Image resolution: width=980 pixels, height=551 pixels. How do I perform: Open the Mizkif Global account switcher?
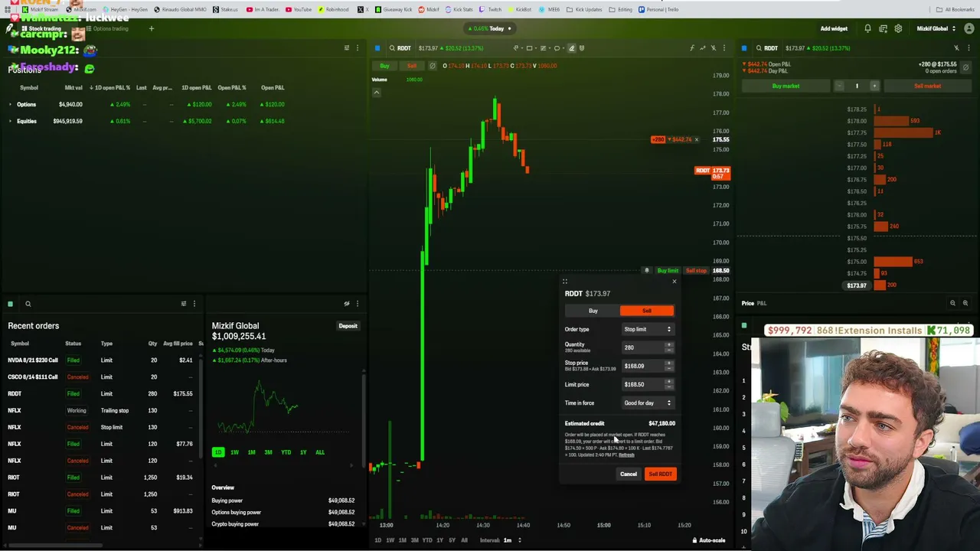936,29
